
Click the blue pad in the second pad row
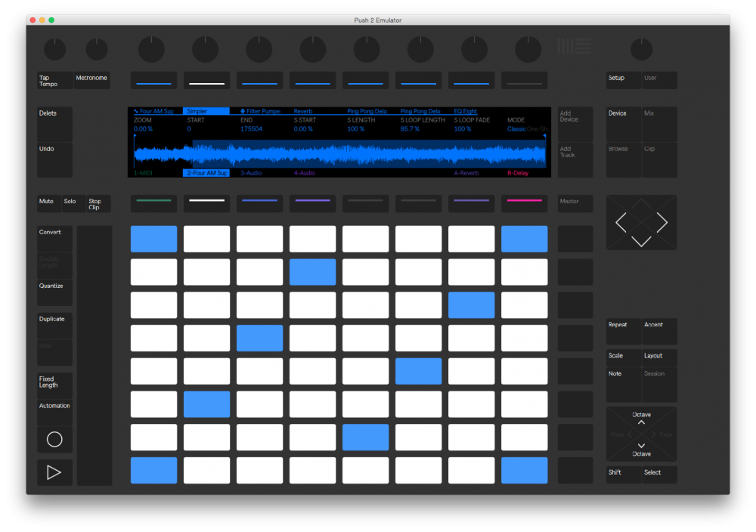[x=312, y=272]
